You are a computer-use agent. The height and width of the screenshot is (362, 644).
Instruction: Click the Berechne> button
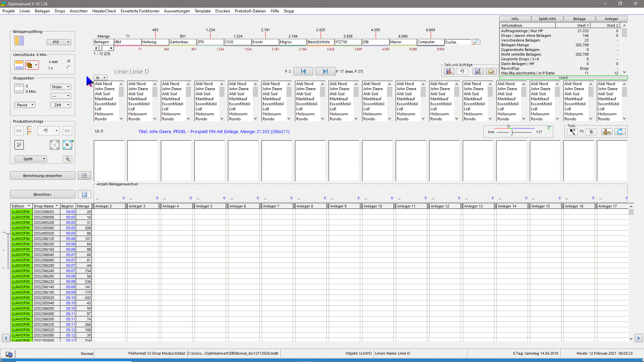click(x=43, y=194)
